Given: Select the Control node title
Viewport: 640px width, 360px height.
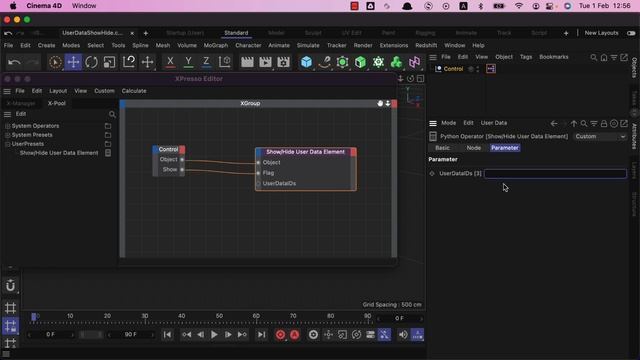Looking at the screenshot, I should tap(168, 149).
